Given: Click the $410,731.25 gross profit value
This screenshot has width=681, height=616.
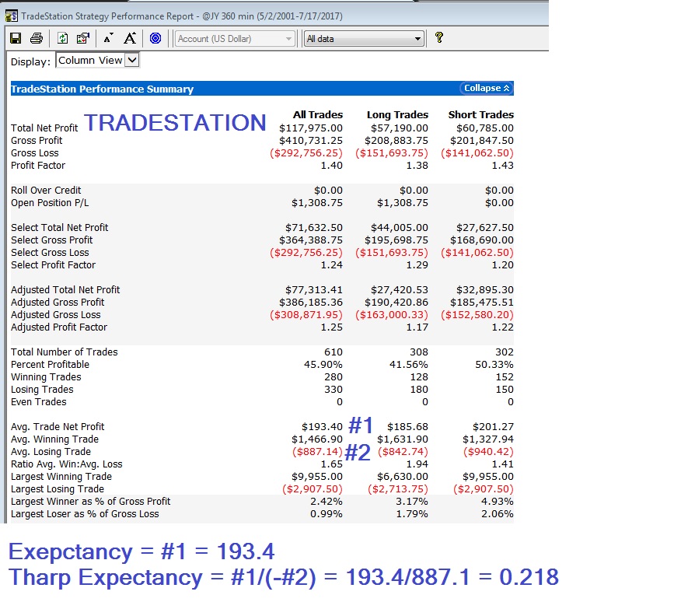Looking at the screenshot, I should 311,141.
